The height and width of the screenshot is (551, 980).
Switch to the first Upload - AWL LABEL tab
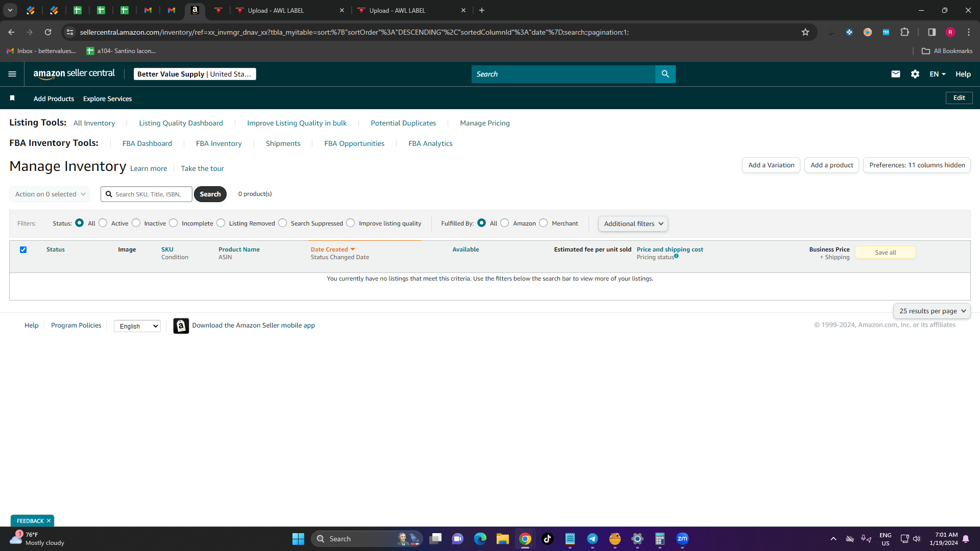(x=288, y=10)
